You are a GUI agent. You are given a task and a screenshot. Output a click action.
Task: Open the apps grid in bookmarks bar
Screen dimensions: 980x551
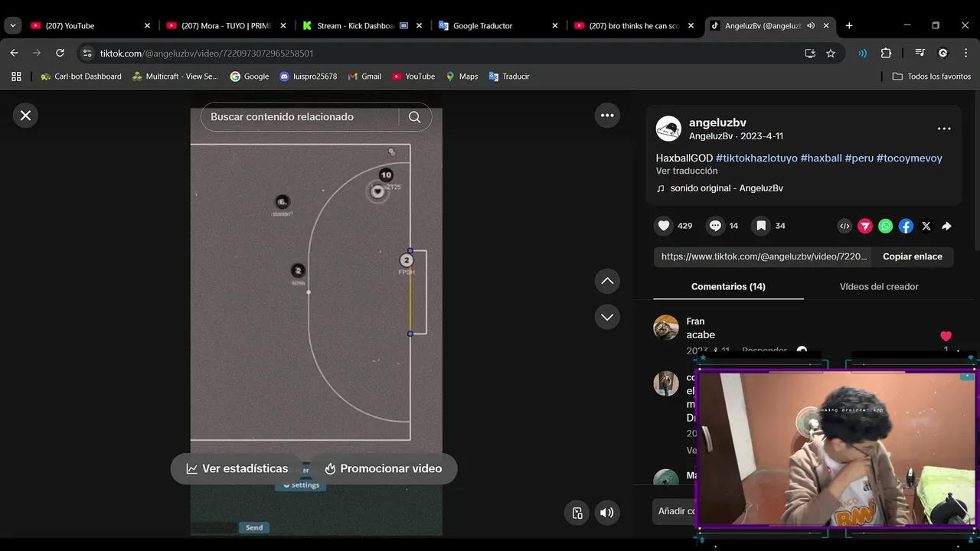[16, 77]
